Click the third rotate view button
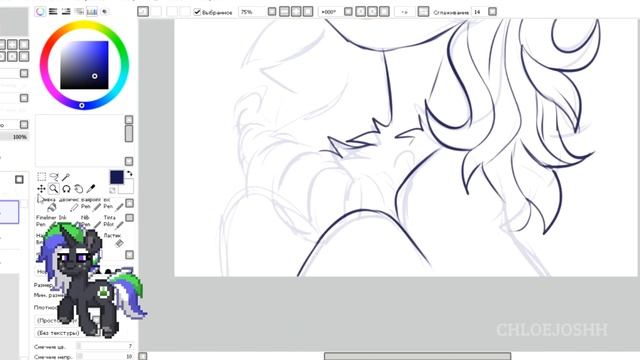Viewport: 640px width, 360px height. point(384,12)
